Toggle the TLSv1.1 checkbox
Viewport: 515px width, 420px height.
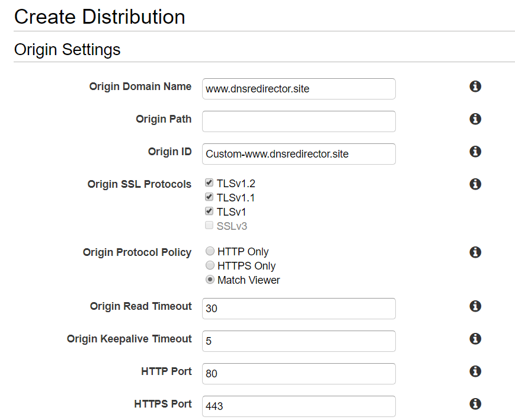pyautogui.click(x=209, y=197)
